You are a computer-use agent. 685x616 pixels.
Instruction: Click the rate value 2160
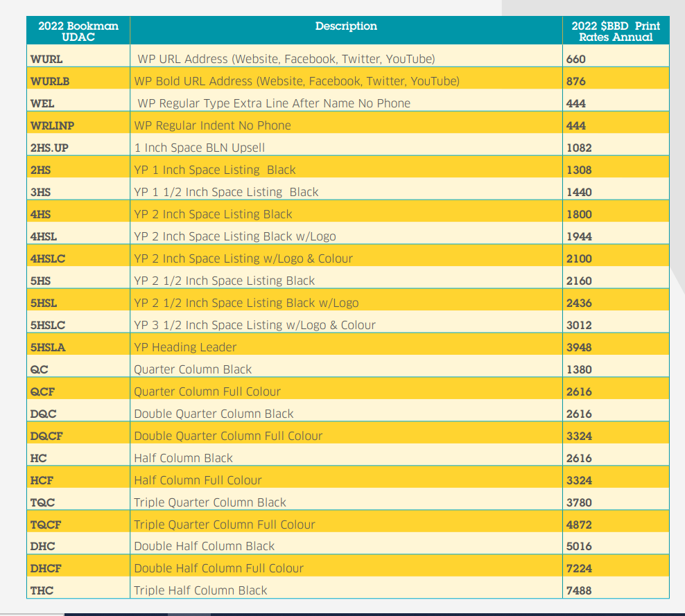point(579,281)
